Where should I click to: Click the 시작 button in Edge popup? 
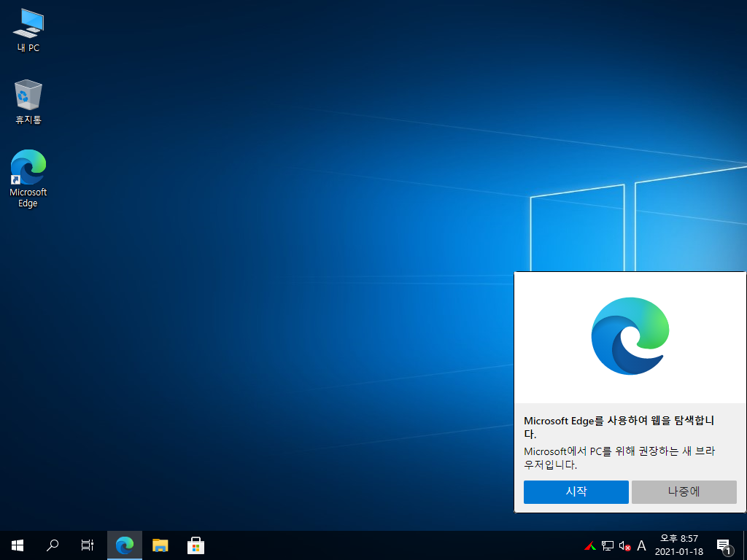click(x=576, y=492)
